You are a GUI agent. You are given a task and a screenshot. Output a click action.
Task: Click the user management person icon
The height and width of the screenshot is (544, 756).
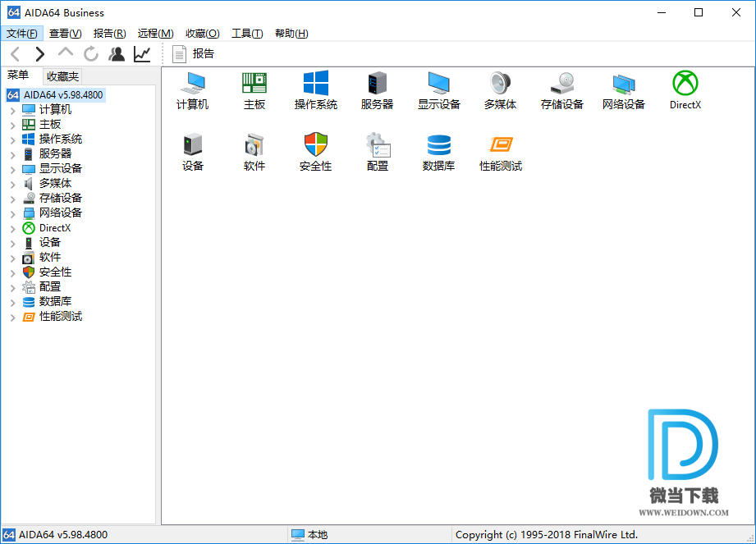pos(117,54)
